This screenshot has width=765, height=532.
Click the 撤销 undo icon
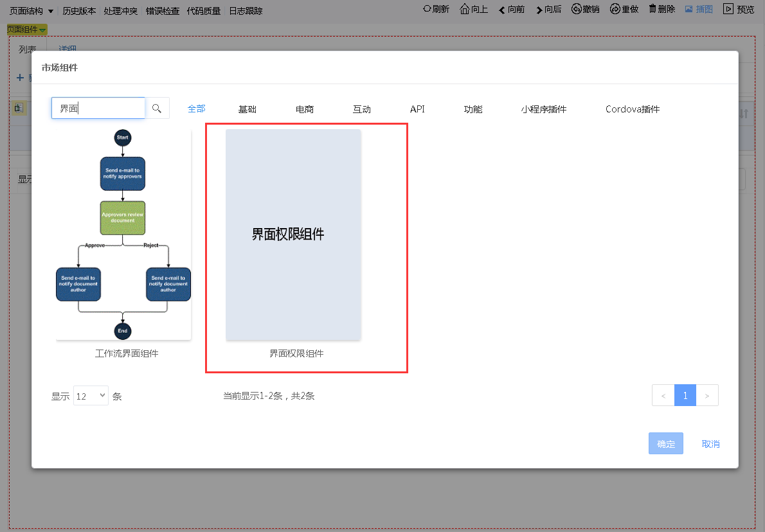click(x=577, y=9)
